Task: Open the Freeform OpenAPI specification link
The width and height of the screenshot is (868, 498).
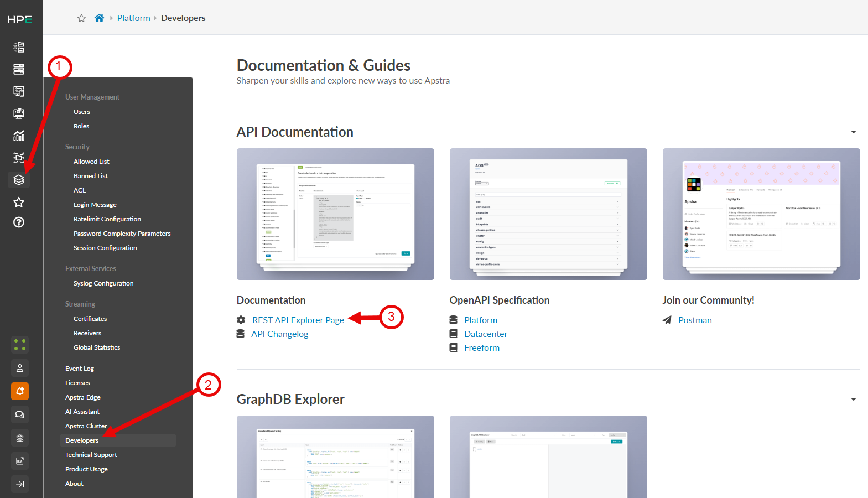Action: tap(482, 348)
